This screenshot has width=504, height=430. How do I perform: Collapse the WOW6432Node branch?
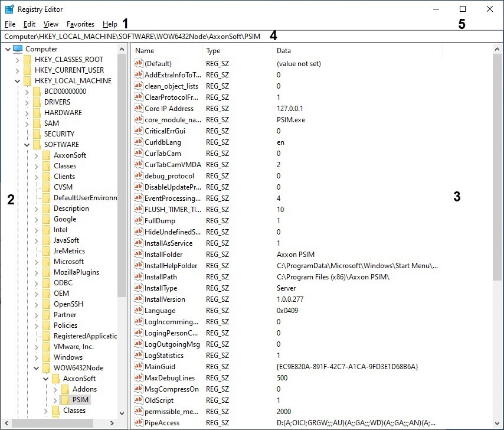tap(37, 368)
